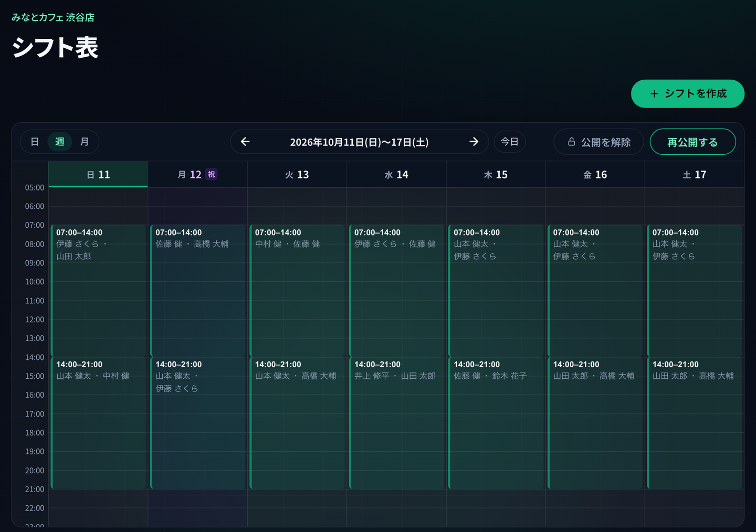The width and height of the screenshot is (756, 532).
Task: Switch to 日 day view
Action: tap(35, 142)
